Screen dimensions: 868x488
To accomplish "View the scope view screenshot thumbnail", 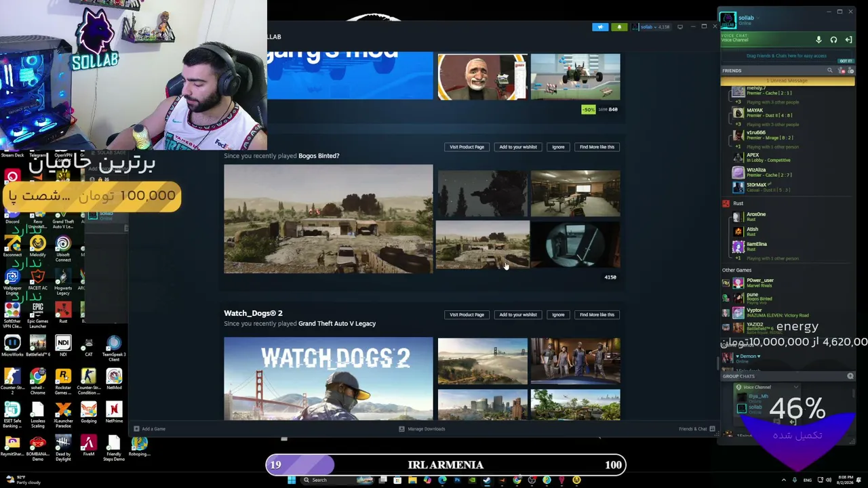I will tap(575, 245).
